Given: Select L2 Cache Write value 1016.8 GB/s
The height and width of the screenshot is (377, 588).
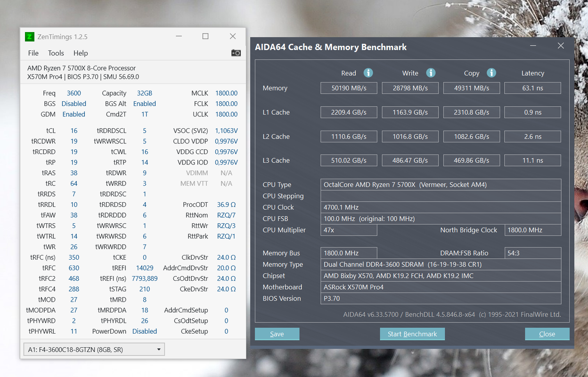Looking at the screenshot, I should (410, 137).
